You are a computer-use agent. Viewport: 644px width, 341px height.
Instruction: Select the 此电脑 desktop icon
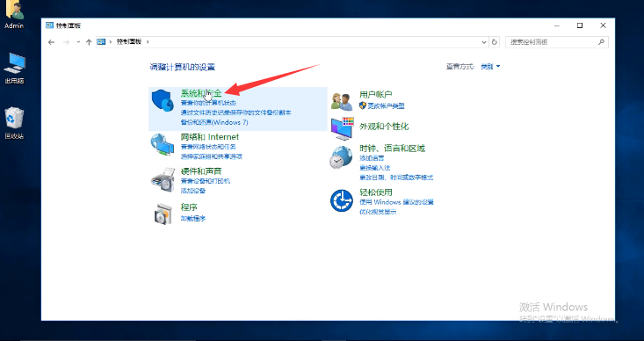(15, 63)
